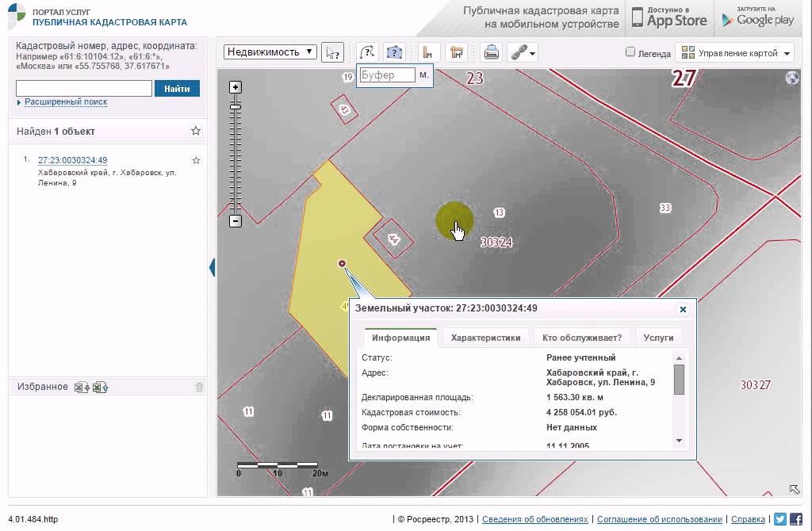
Task: Select the identify-object cursor tool
Action: pos(332,52)
